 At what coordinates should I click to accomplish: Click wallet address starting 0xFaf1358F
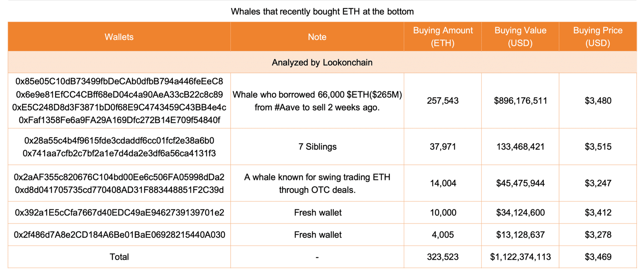(x=119, y=120)
